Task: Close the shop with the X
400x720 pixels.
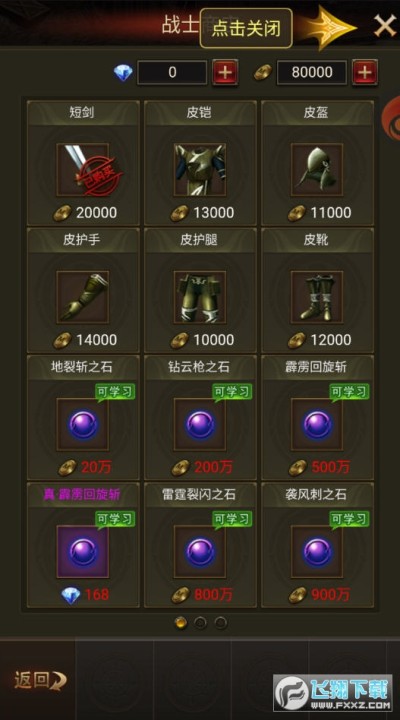Action: [385, 26]
